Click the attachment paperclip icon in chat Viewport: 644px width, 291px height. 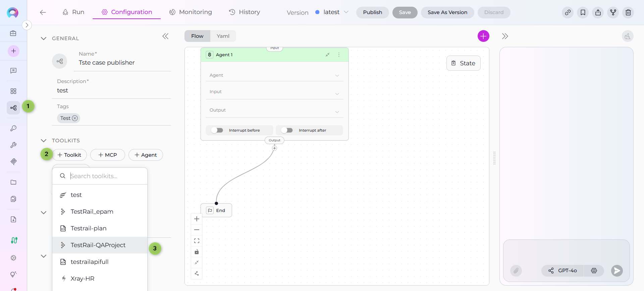516,271
